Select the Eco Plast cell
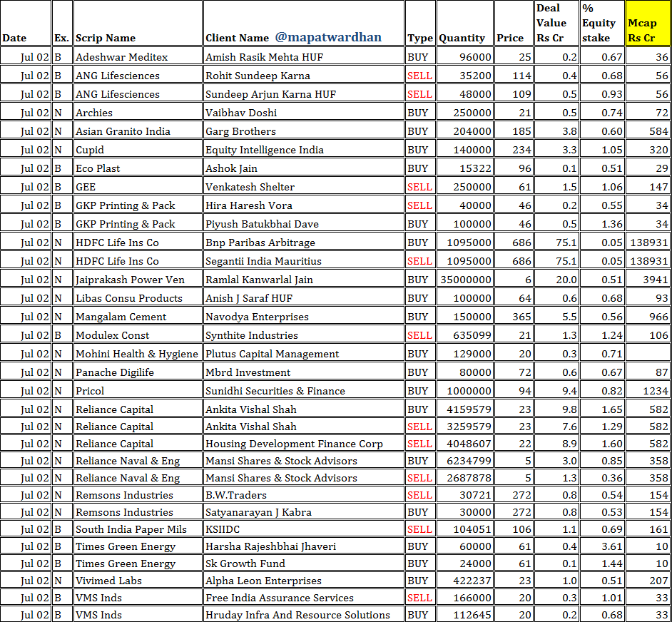 click(x=138, y=168)
